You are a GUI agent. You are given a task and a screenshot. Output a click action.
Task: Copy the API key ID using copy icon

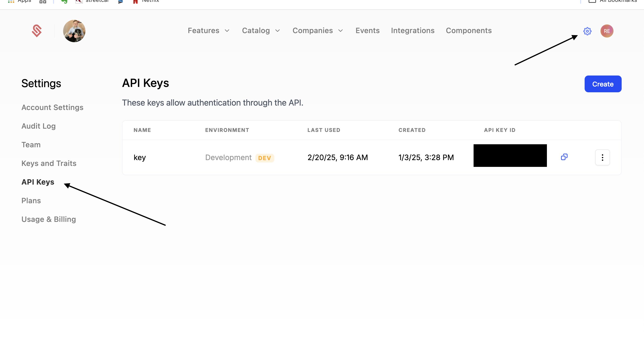565,157
